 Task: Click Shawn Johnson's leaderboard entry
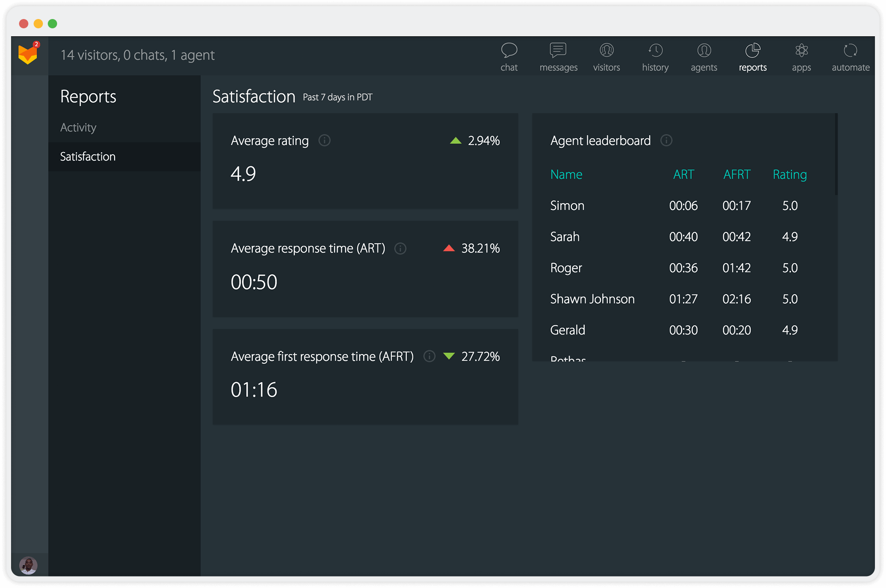[682, 298]
